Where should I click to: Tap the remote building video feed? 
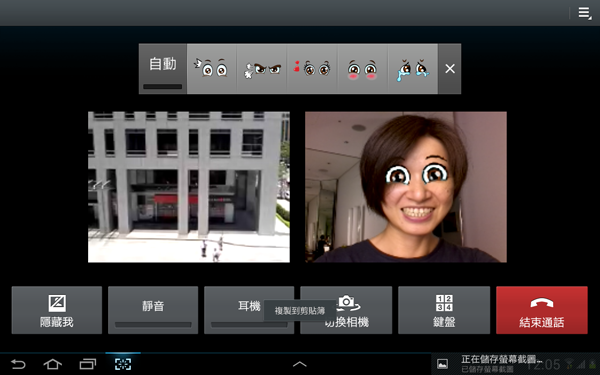[189, 187]
